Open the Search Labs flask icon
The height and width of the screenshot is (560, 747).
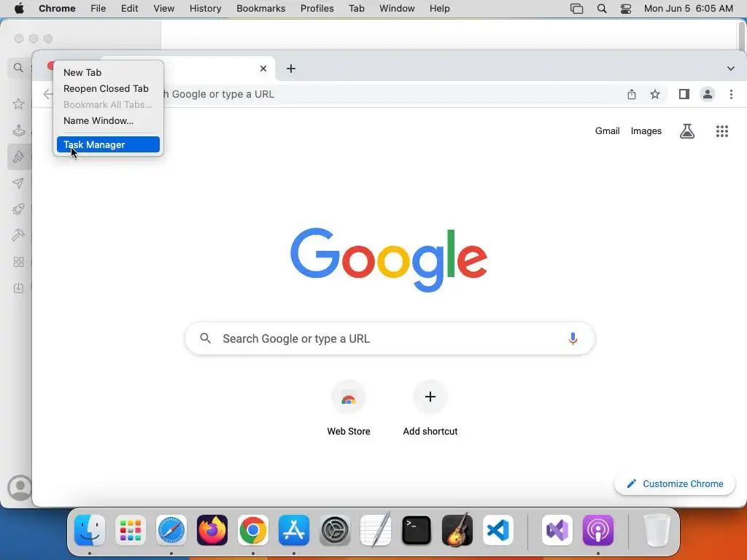pos(686,131)
